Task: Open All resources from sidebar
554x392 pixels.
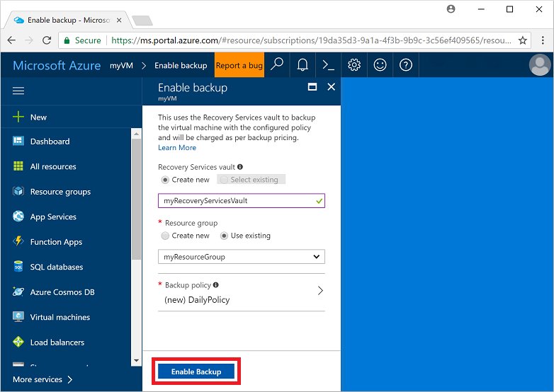Action: point(53,166)
